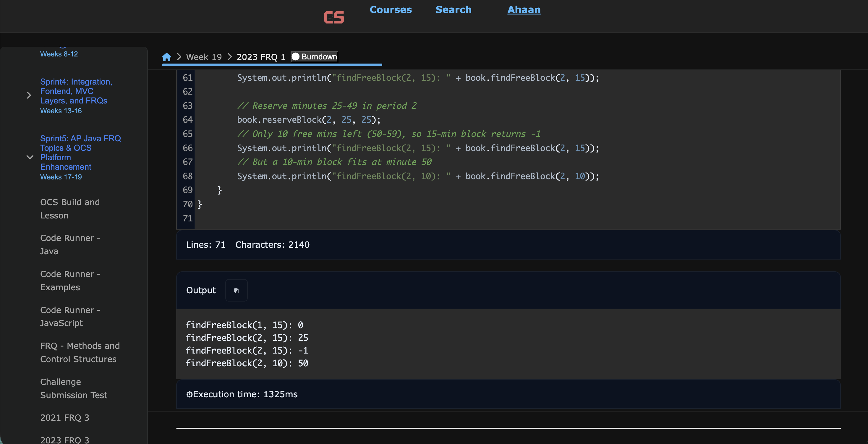868x444 pixels.
Task: Open FRQ - Methods and Control Structures
Action: (x=80, y=352)
